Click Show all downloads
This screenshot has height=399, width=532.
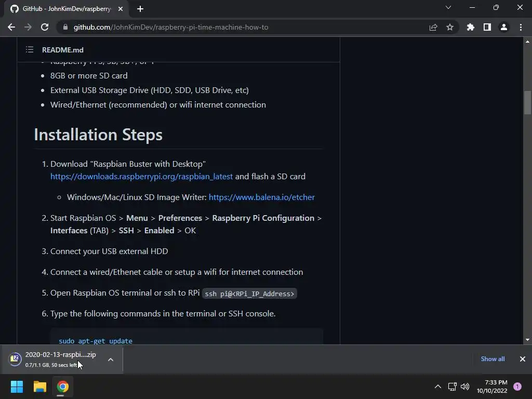pos(493,359)
